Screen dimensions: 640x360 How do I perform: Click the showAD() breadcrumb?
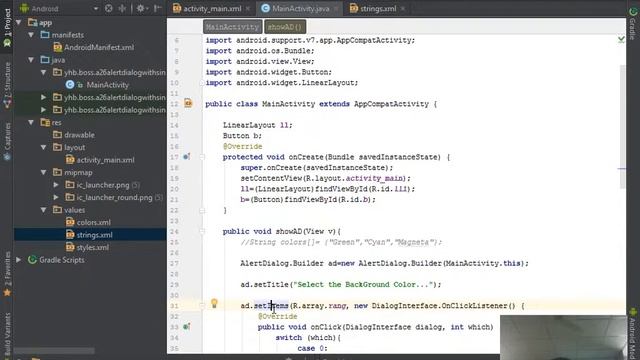coord(285,27)
